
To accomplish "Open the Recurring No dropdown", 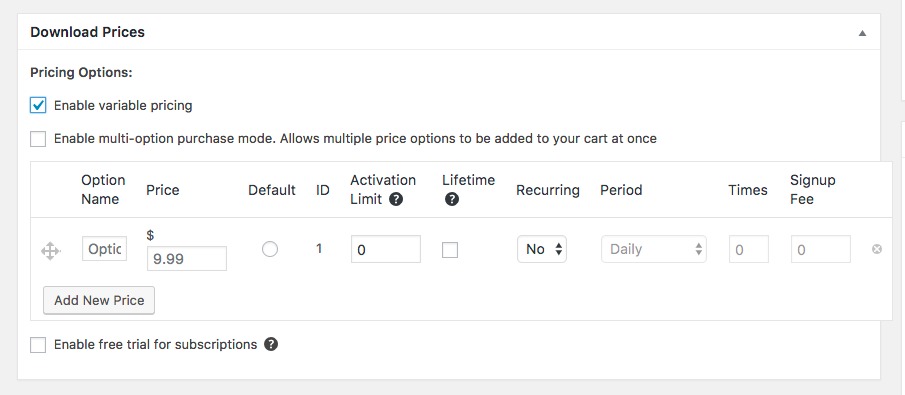I will coord(542,249).
